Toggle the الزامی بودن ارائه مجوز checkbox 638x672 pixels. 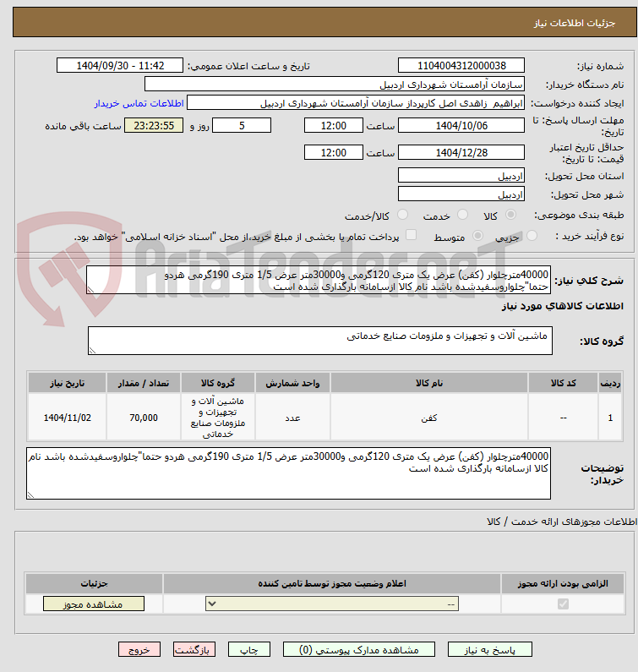tap(563, 604)
